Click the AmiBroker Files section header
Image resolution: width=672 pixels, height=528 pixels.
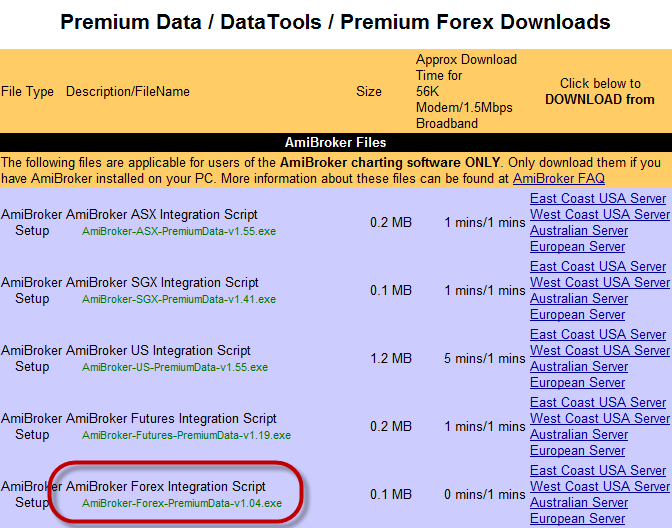click(336, 142)
